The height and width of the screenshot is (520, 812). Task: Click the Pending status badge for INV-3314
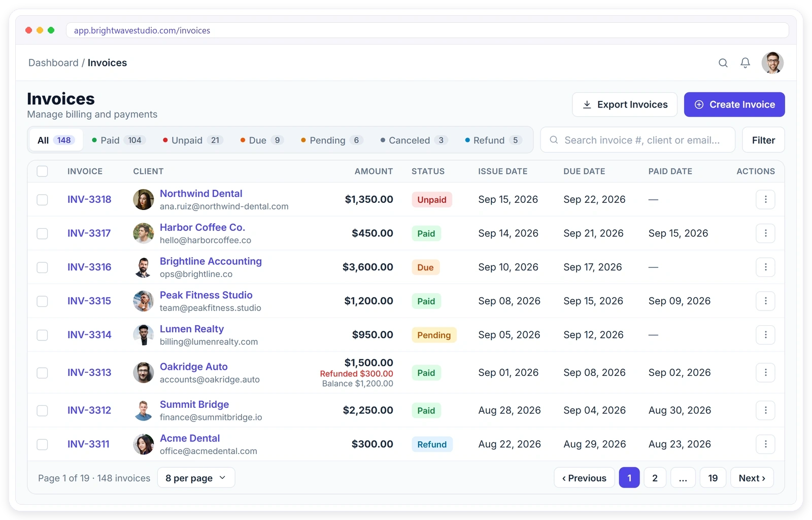[x=434, y=335]
